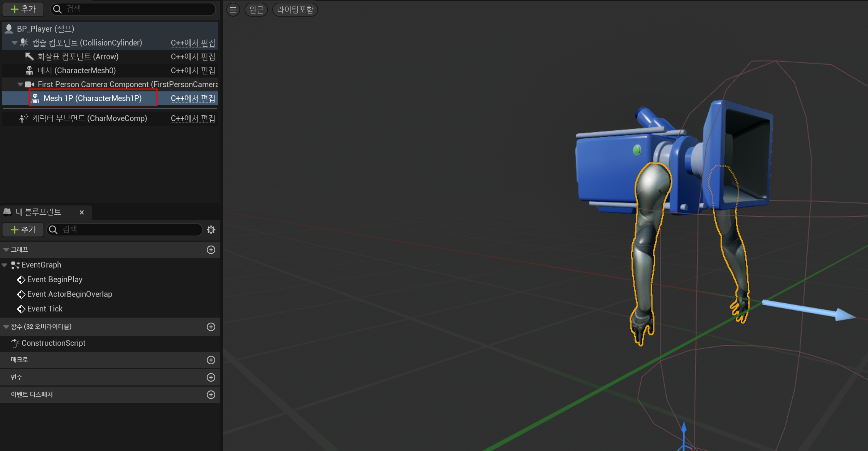Add a new macro with plus icon

tap(211, 360)
